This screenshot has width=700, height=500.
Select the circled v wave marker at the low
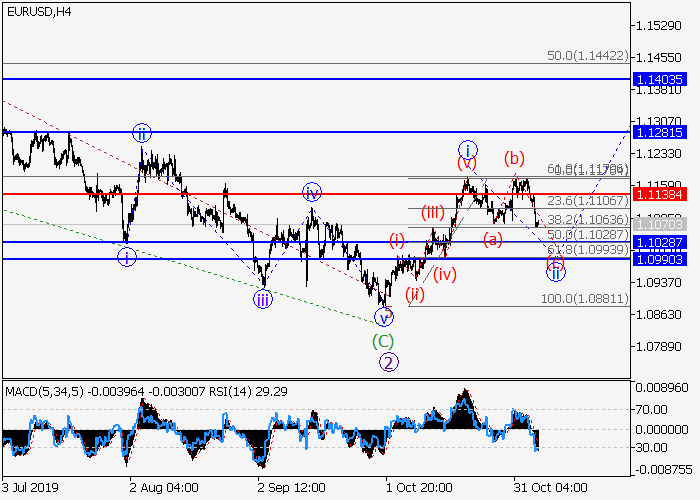click(383, 318)
